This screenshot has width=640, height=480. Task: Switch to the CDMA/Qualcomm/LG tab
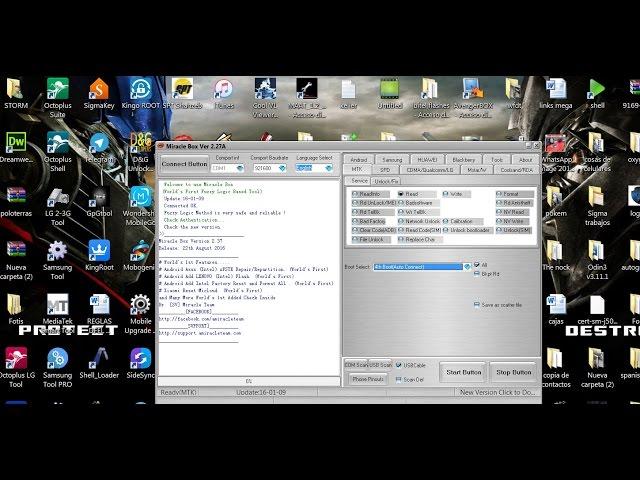click(430, 170)
